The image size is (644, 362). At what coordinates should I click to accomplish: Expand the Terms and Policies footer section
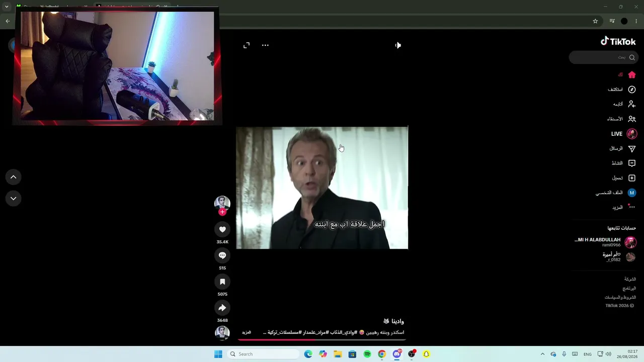click(x=620, y=298)
